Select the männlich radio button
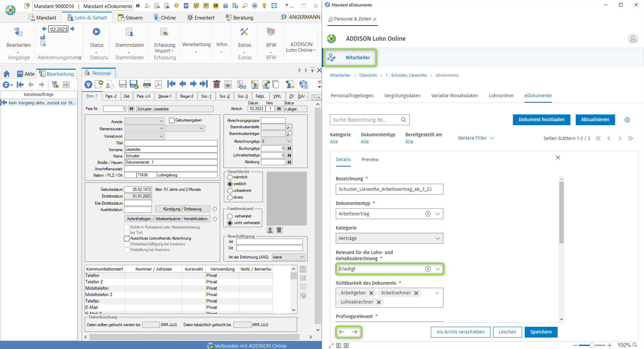Image resolution: width=644 pixels, height=349 pixels. coord(230,177)
